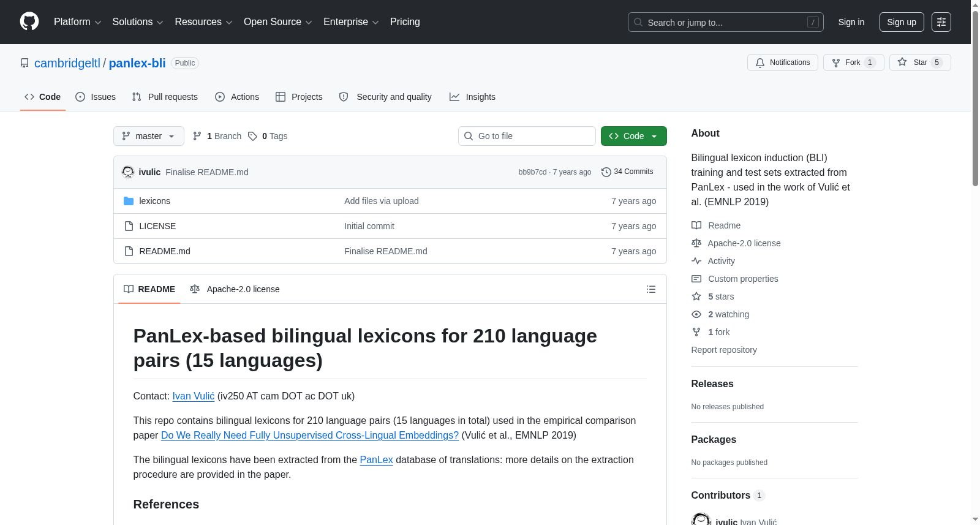Click the LICENSE file icon

129,226
